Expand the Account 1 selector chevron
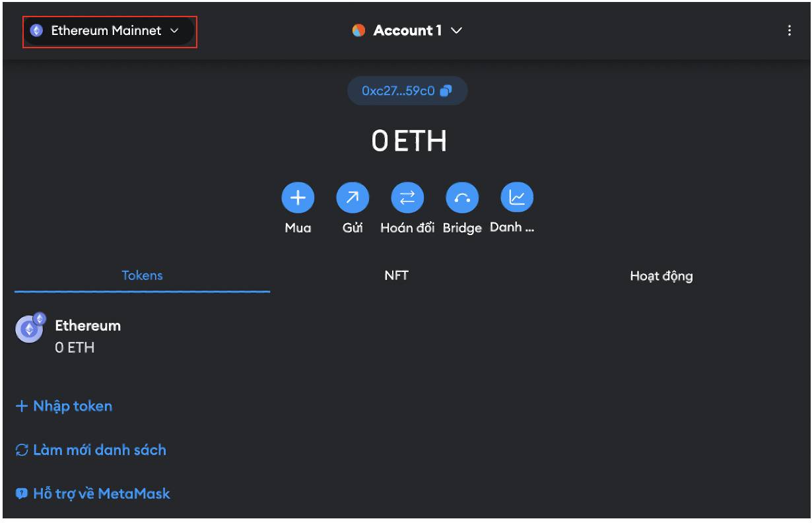 click(x=456, y=30)
